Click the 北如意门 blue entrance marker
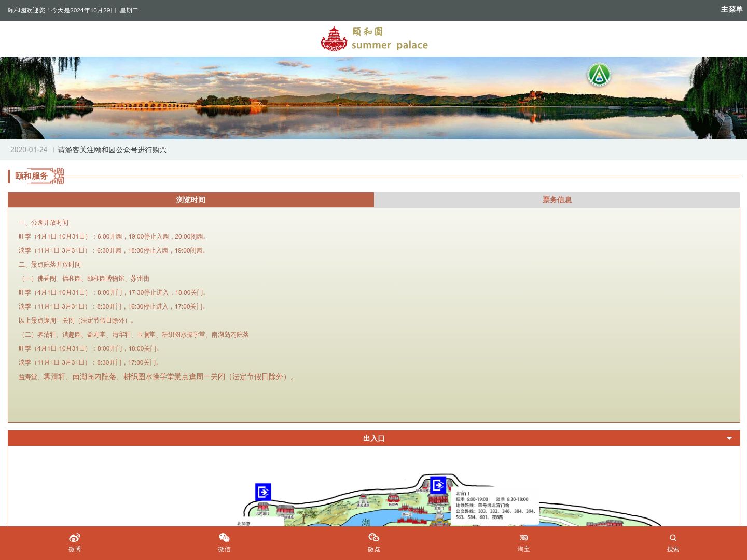Screen dimensions: 747x560 coord(263,492)
